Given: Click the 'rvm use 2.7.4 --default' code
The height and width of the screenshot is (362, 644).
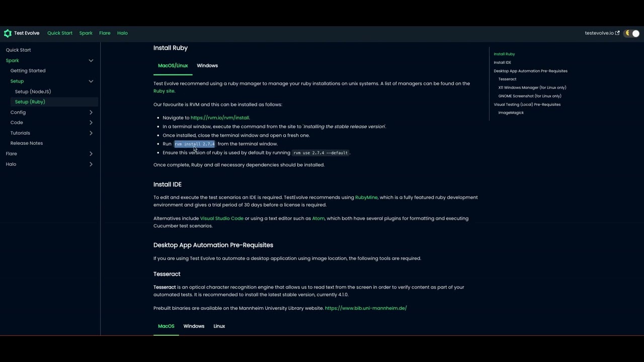Looking at the screenshot, I should (320, 153).
